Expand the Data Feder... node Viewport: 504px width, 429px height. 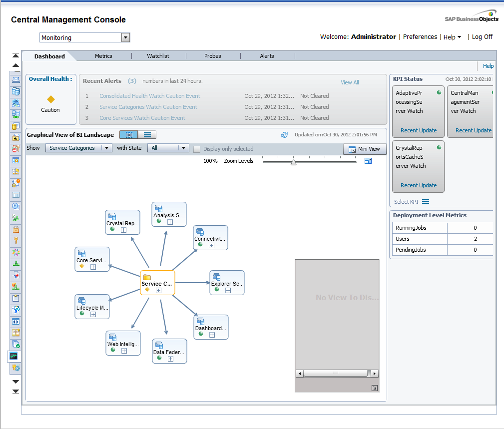point(171,359)
